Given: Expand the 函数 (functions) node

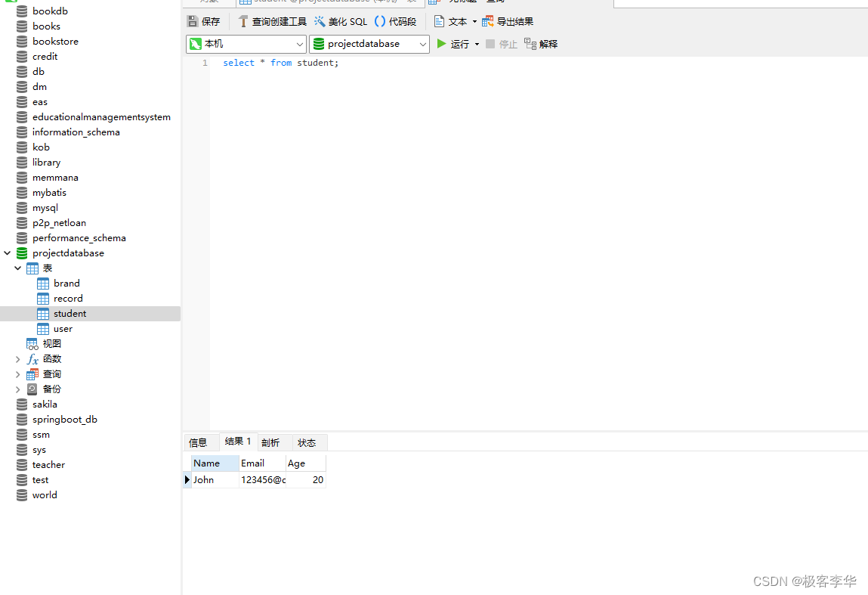Looking at the screenshot, I should [x=17, y=359].
